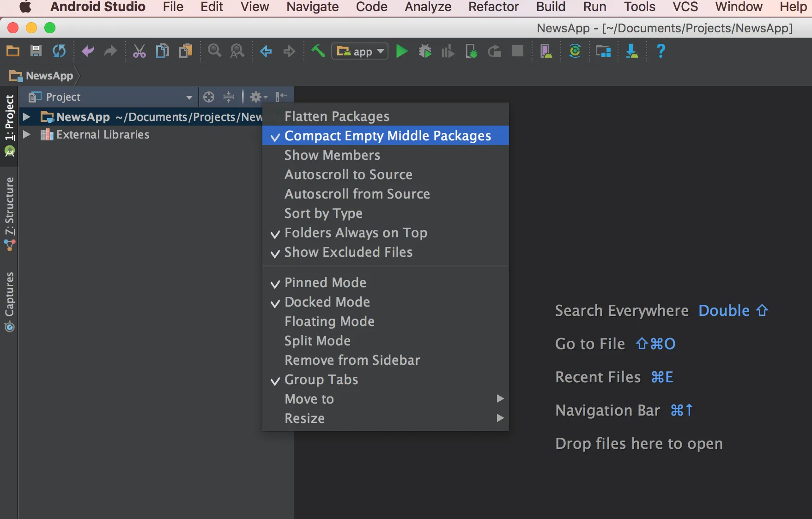Image resolution: width=812 pixels, height=519 pixels.
Task: Click the Redo arrow icon
Action: click(110, 51)
